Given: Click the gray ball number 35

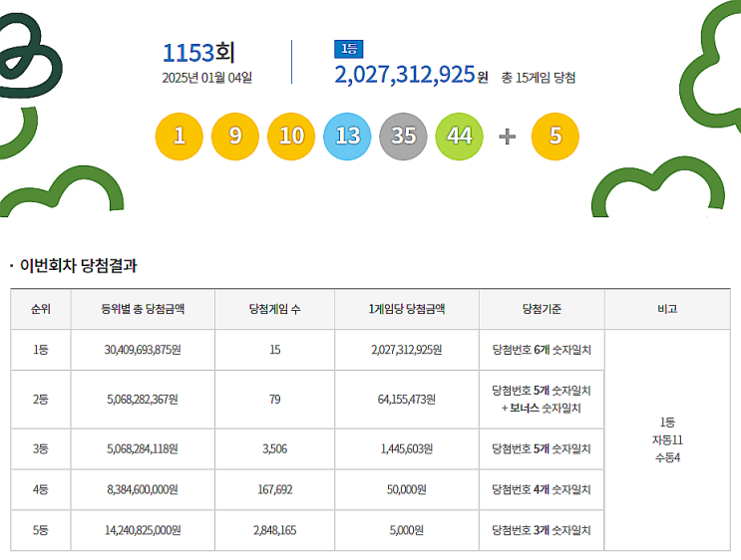Looking at the screenshot, I should (403, 137).
